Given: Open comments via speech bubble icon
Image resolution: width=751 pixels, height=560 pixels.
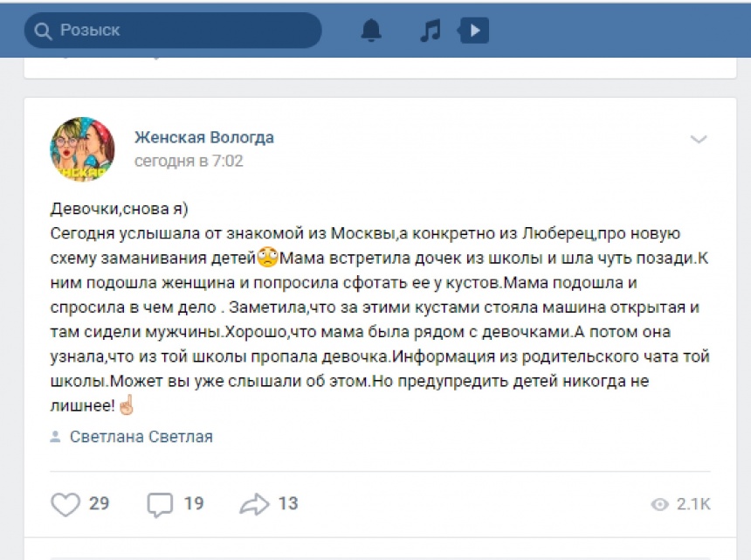Looking at the screenshot, I should [x=160, y=505].
